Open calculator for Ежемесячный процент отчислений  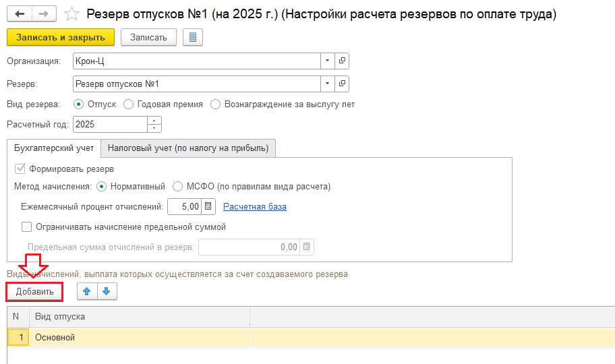208,207
